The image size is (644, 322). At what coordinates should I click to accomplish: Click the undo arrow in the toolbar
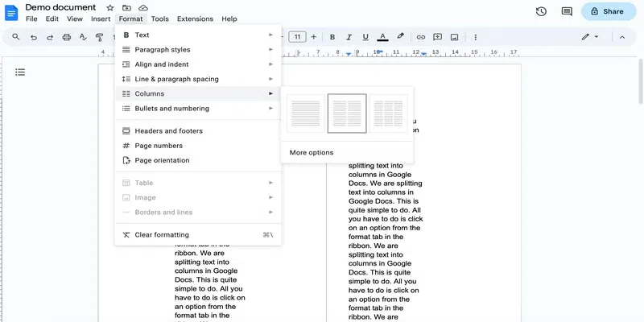[x=34, y=37]
